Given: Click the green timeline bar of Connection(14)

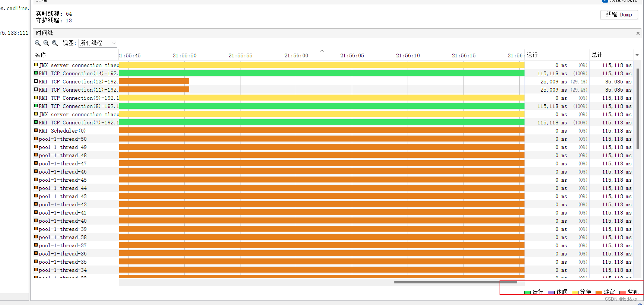Looking at the screenshot, I should click(x=322, y=73).
